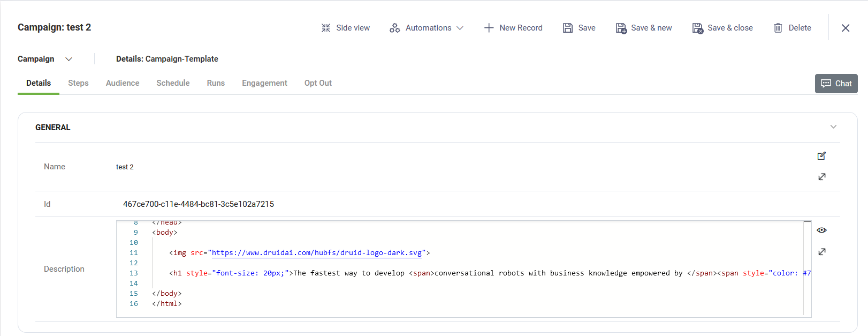This screenshot has height=336, width=868.
Task: Delete the campaign record
Action: (793, 28)
